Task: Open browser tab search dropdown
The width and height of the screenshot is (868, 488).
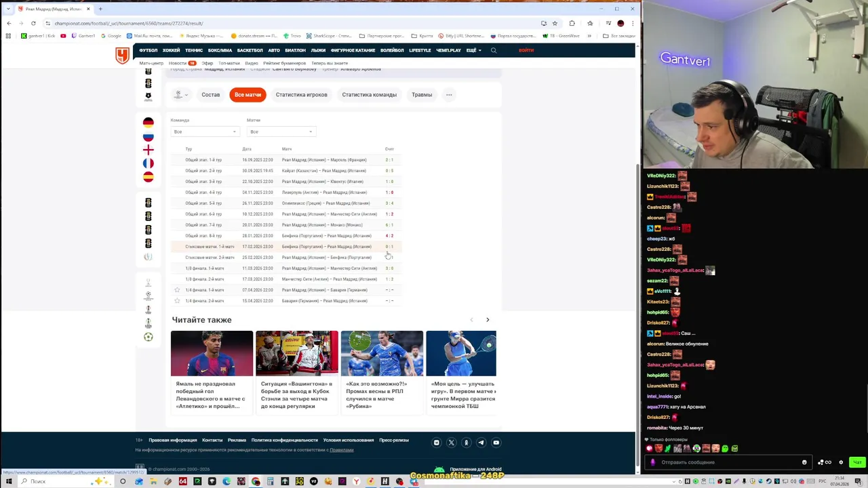Action: coord(8,9)
